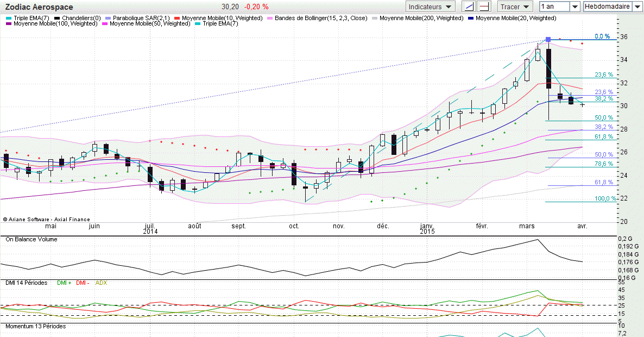
Task: Click the grey Moyenne Mobile(200, Weighted) swatch
Action: 375,18
